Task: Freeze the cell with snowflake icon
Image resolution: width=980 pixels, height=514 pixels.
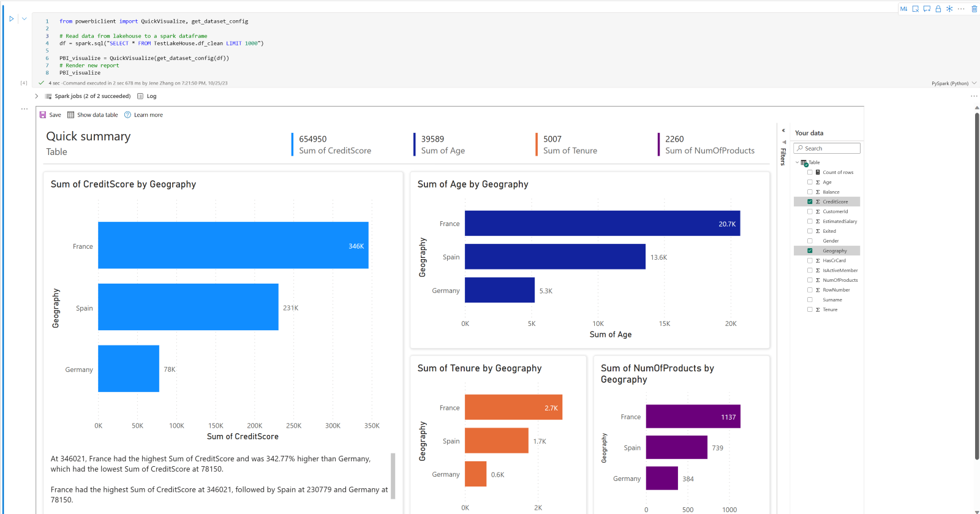Action: coord(949,9)
